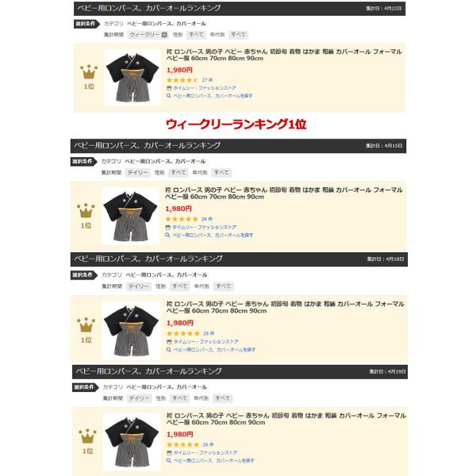Click the gold crown icon in the April 22 ranking

coord(89,72)
